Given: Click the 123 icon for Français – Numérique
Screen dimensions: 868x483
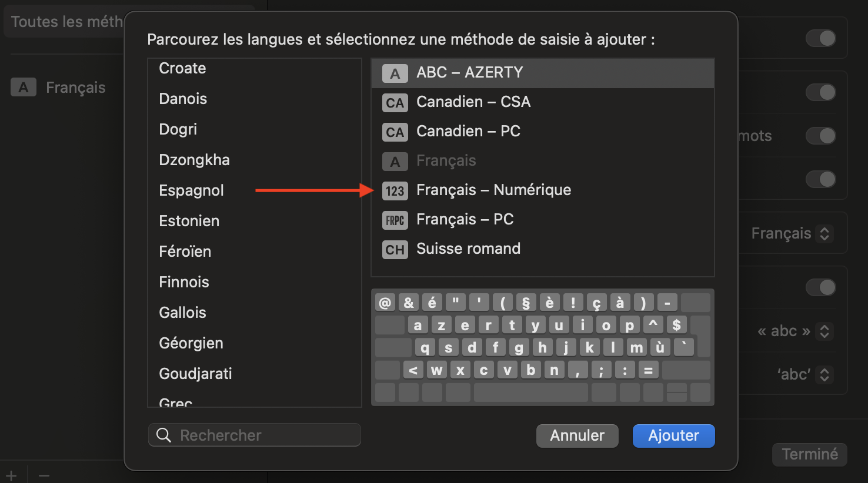Looking at the screenshot, I should pos(395,191).
